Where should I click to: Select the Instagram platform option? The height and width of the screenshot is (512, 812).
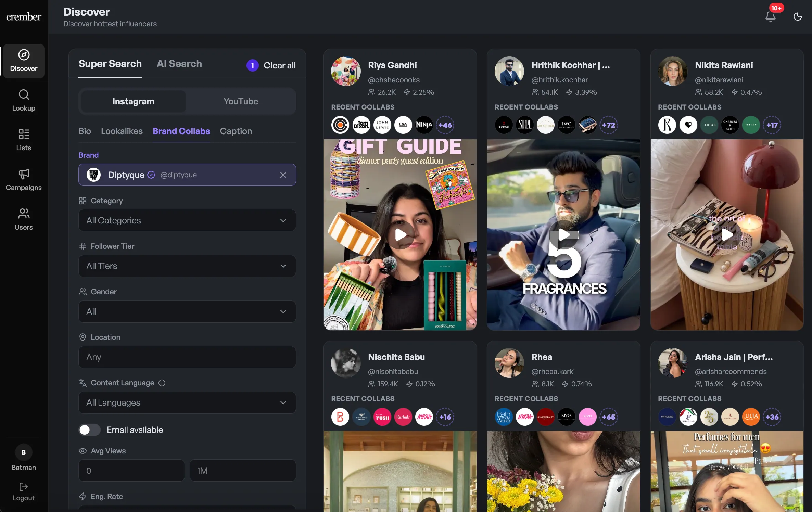[x=134, y=101]
